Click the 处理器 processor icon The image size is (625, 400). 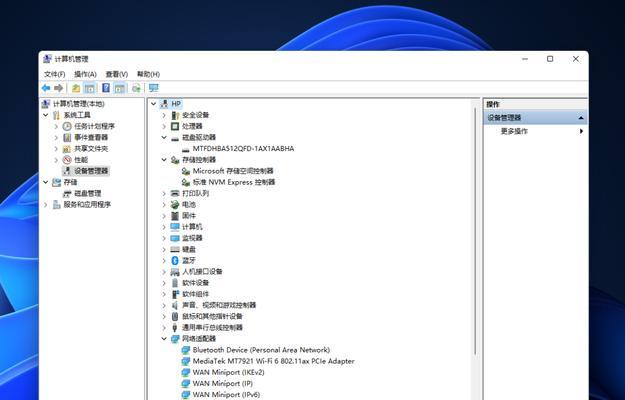pyautogui.click(x=175, y=126)
